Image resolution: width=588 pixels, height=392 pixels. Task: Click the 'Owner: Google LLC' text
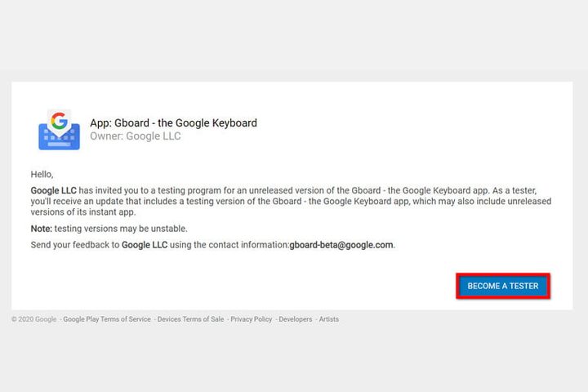click(x=135, y=136)
